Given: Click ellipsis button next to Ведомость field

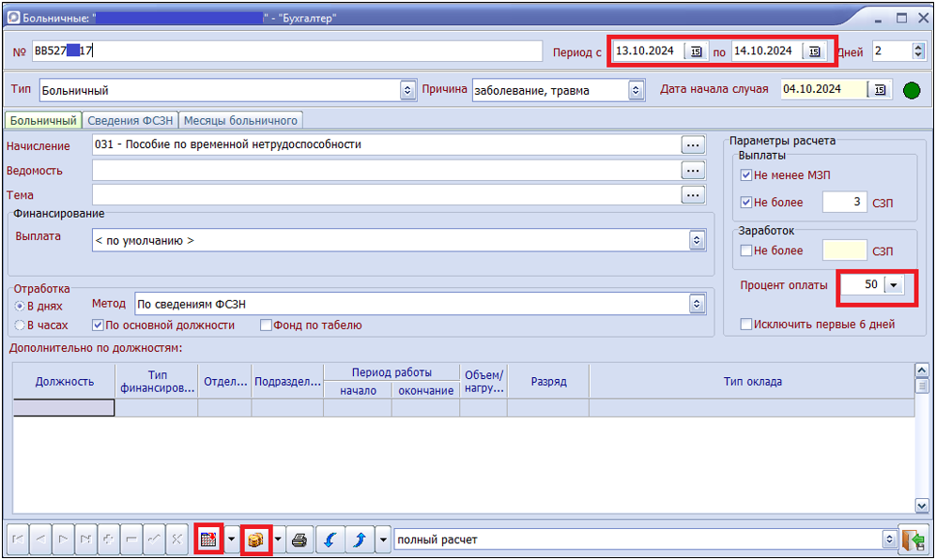Looking at the screenshot, I should (x=693, y=170).
